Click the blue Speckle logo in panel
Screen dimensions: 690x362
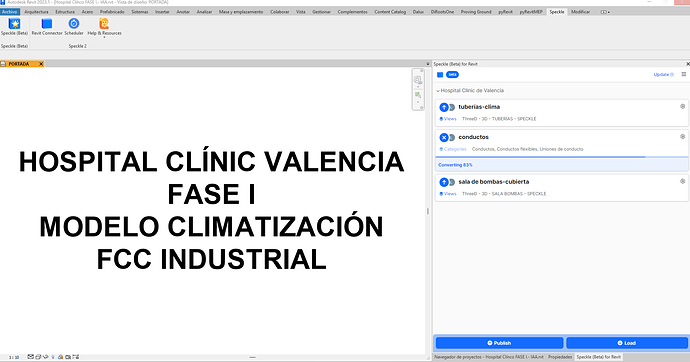(x=440, y=75)
